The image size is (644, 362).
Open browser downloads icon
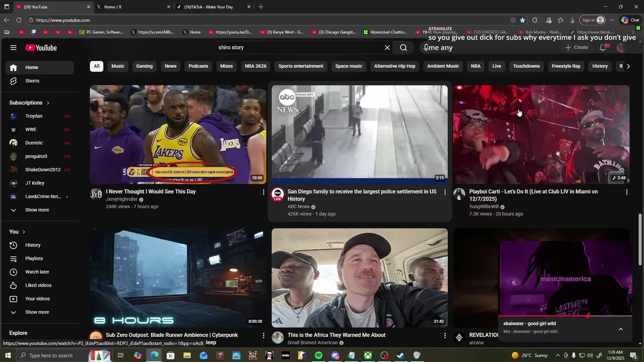pos(573,20)
